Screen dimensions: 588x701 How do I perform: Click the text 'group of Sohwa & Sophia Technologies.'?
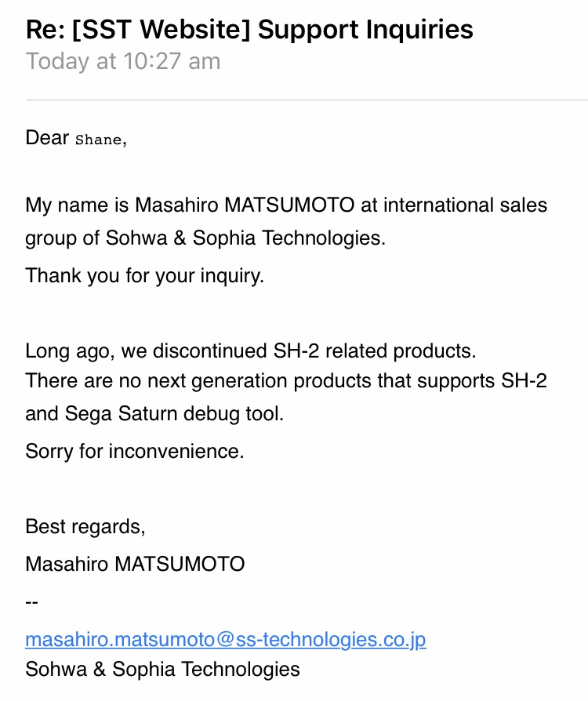[205, 238]
